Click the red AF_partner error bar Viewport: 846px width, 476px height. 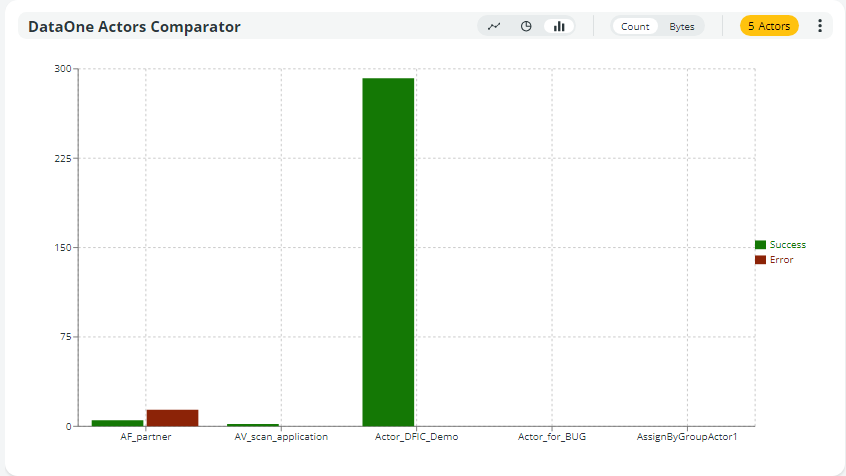pyautogui.click(x=172, y=418)
